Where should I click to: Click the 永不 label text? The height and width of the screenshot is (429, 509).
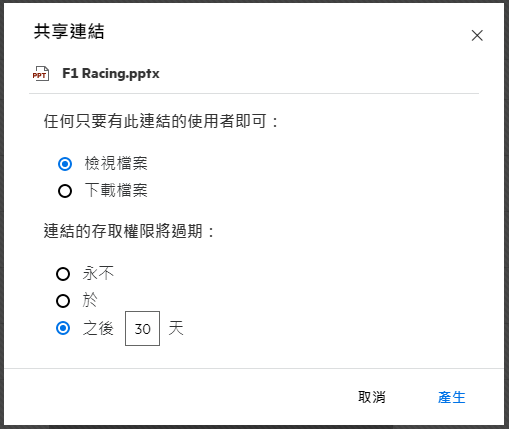point(98,274)
